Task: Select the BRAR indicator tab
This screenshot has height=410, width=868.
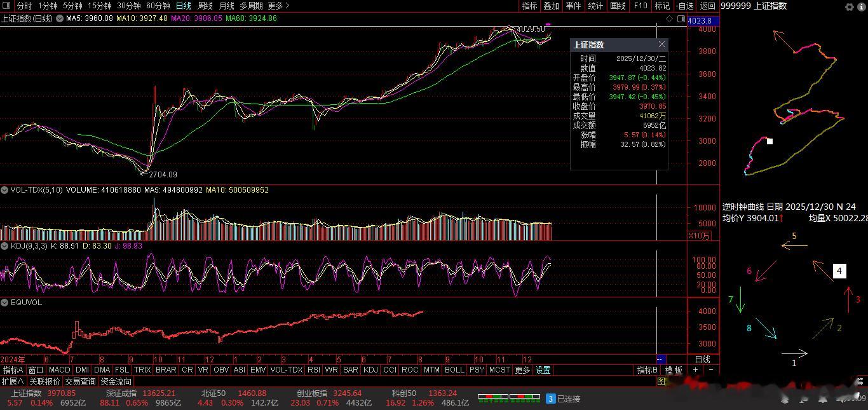Action: click(x=166, y=370)
